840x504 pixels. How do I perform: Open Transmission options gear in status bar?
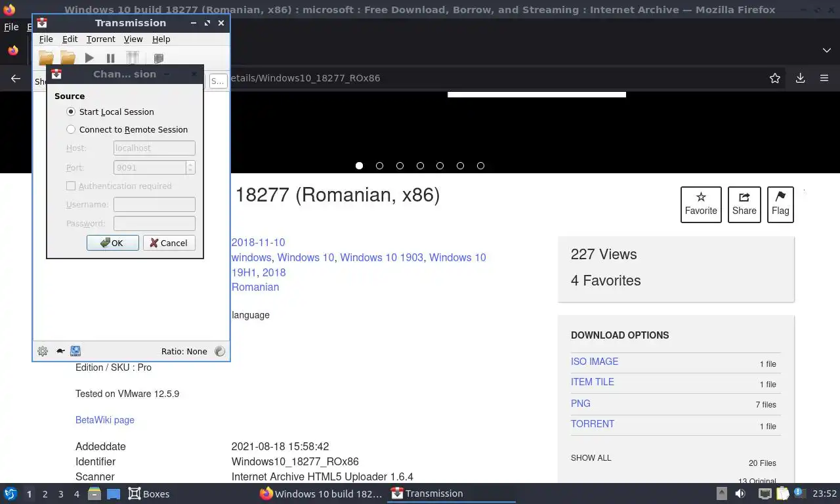click(43, 351)
